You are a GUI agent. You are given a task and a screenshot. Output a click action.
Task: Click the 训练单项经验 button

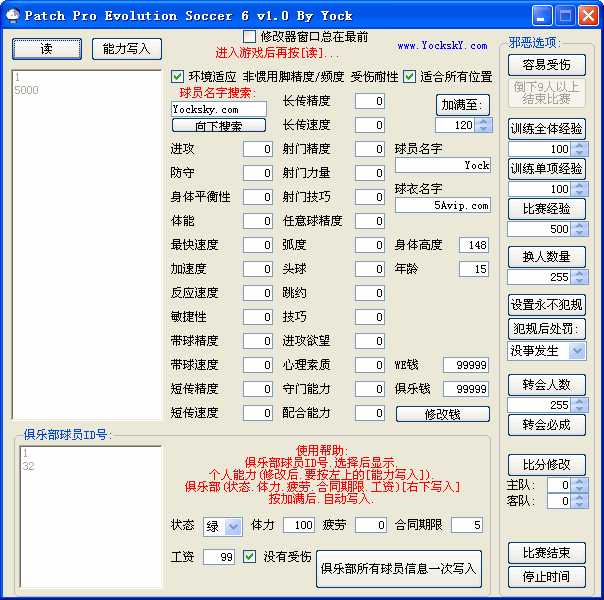(547, 169)
